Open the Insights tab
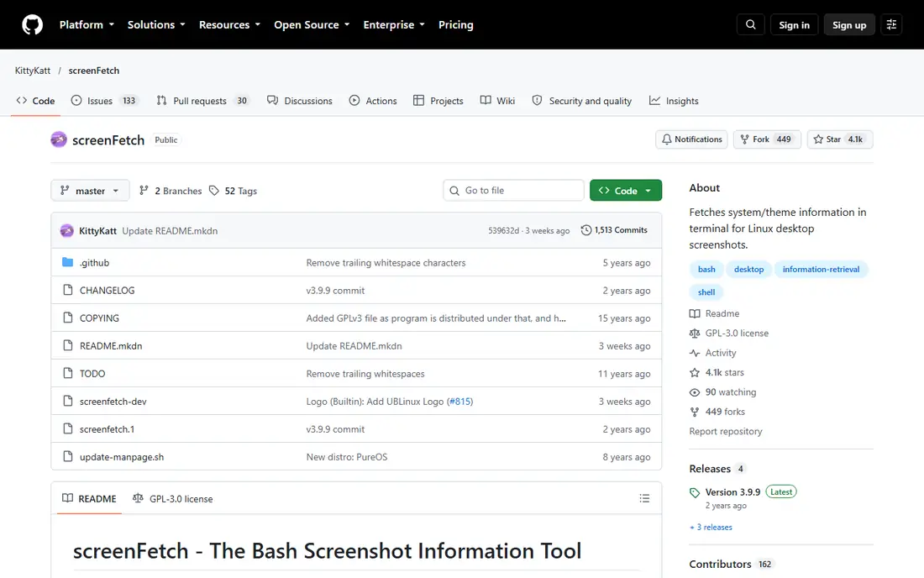This screenshot has height=578, width=924. (x=674, y=101)
